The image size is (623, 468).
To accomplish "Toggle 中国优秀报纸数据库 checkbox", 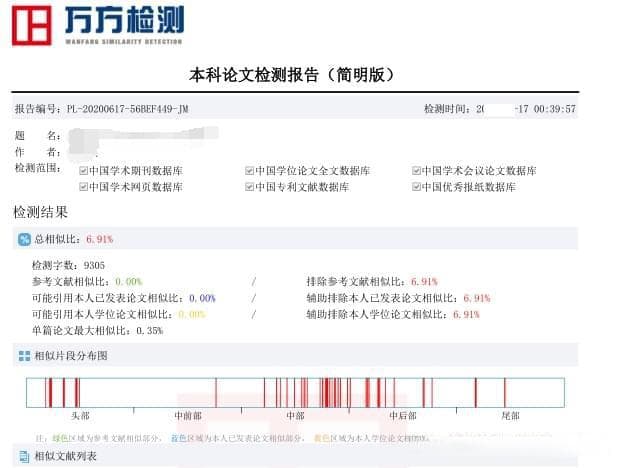I will 416,187.
